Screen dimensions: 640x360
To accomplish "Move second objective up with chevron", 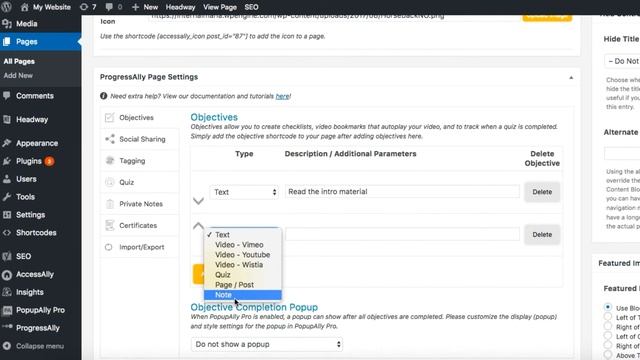I will tap(198, 225).
